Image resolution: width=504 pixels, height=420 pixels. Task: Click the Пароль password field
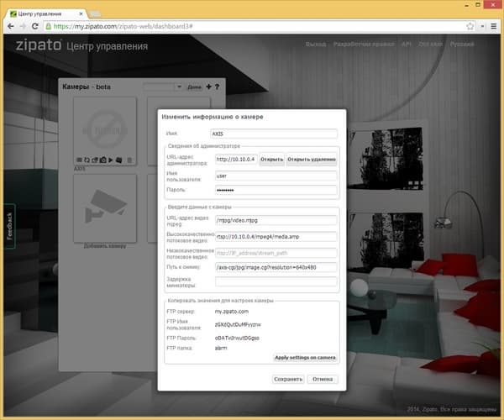(276, 190)
